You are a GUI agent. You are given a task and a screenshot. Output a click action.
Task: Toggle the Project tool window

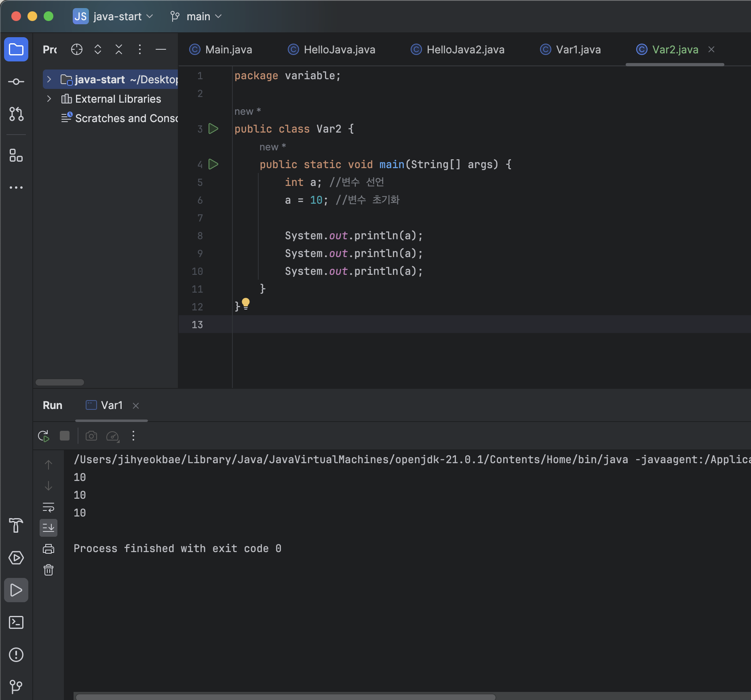tap(16, 49)
